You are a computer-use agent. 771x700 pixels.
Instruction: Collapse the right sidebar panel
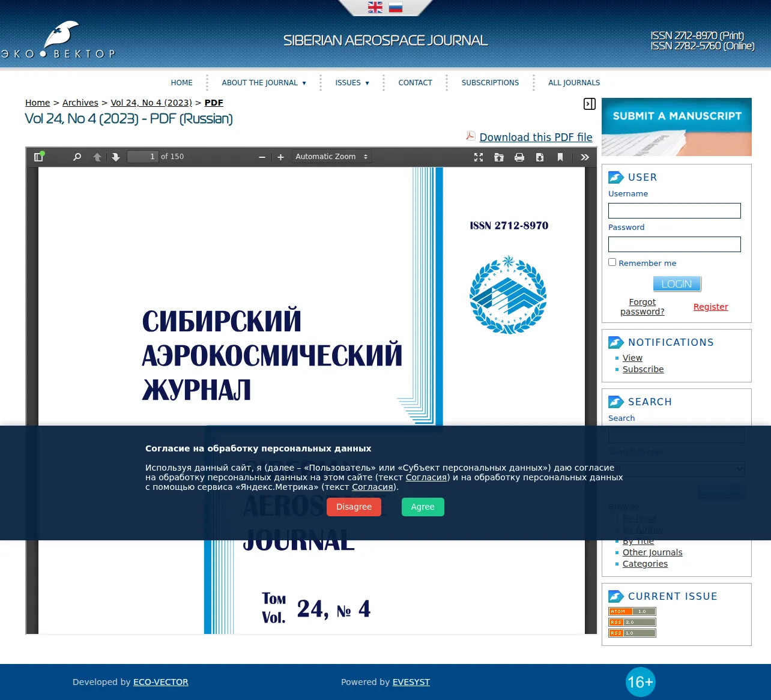coord(590,104)
